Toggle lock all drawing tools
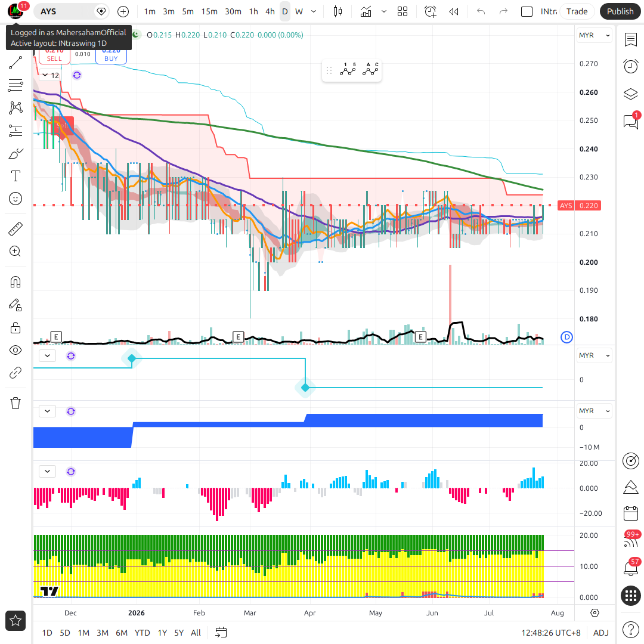This screenshot has width=644, height=644. pyautogui.click(x=16, y=327)
